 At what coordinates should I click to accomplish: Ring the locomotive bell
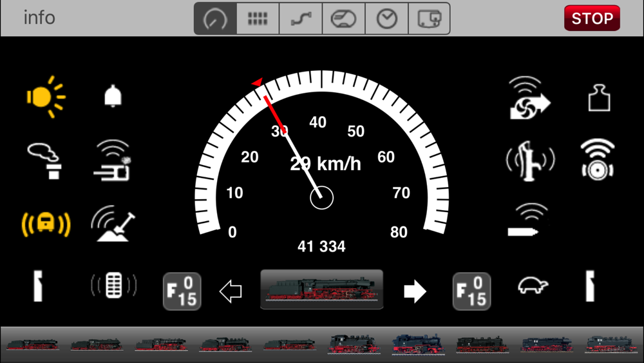tap(113, 96)
